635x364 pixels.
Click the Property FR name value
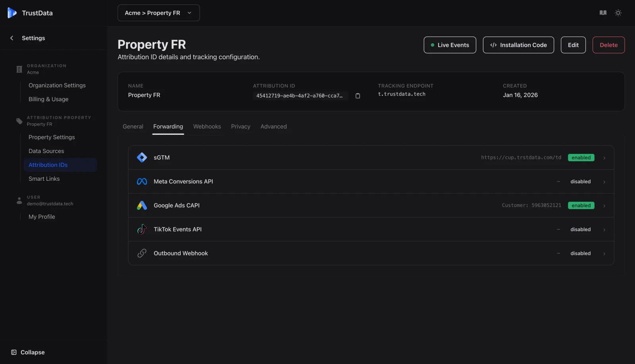point(144,95)
